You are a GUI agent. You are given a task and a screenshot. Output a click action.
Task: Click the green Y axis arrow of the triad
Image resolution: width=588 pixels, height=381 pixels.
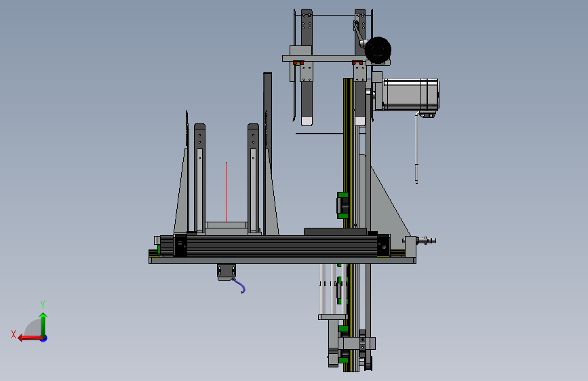(43, 324)
